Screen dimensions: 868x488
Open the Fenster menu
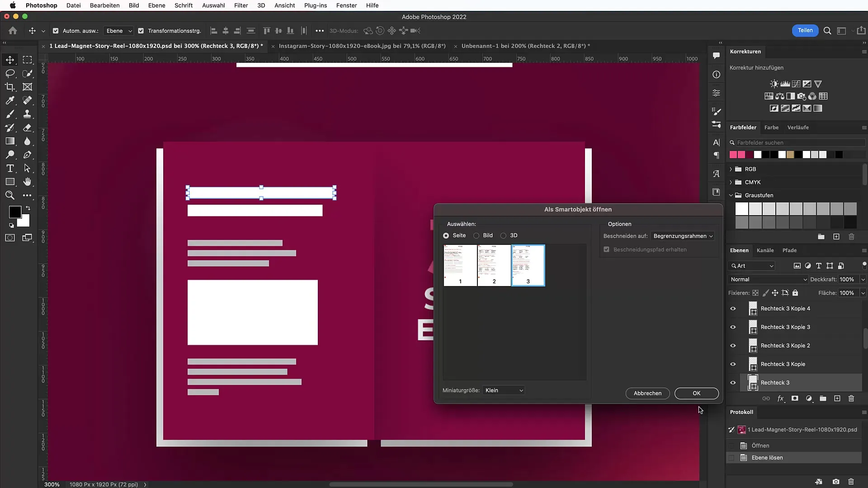346,5
